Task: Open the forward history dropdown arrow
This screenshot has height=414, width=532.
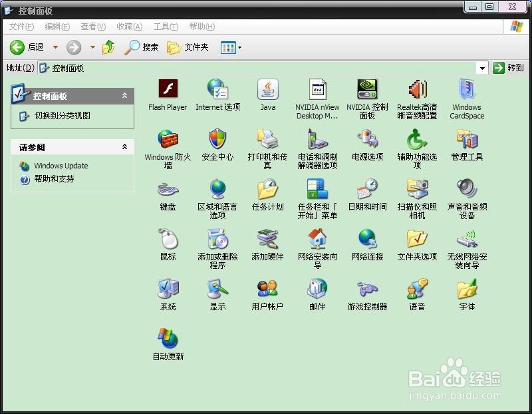Action: pyautogui.click(x=92, y=47)
